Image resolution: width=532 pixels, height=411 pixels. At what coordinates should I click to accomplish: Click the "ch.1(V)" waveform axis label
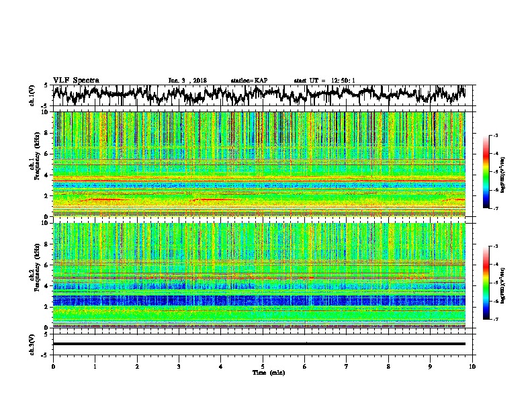(32, 95)
